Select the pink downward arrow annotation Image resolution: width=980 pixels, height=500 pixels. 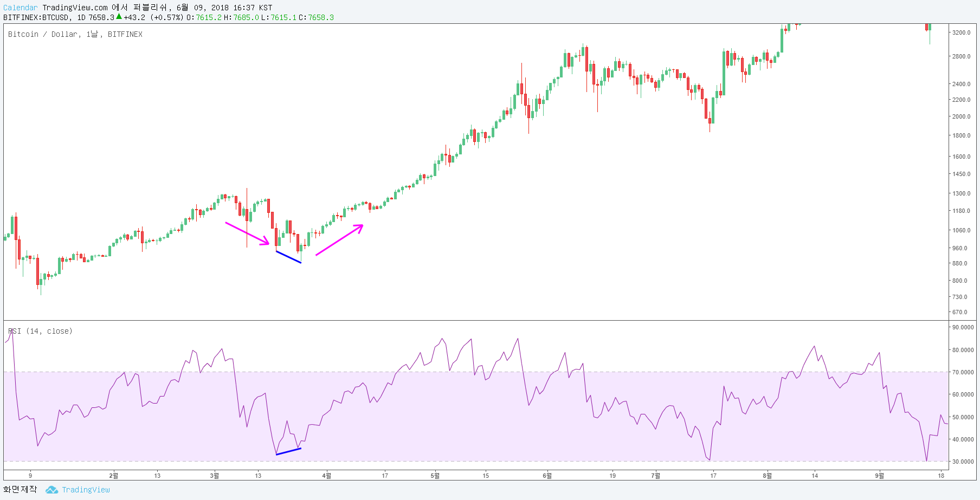247,233
